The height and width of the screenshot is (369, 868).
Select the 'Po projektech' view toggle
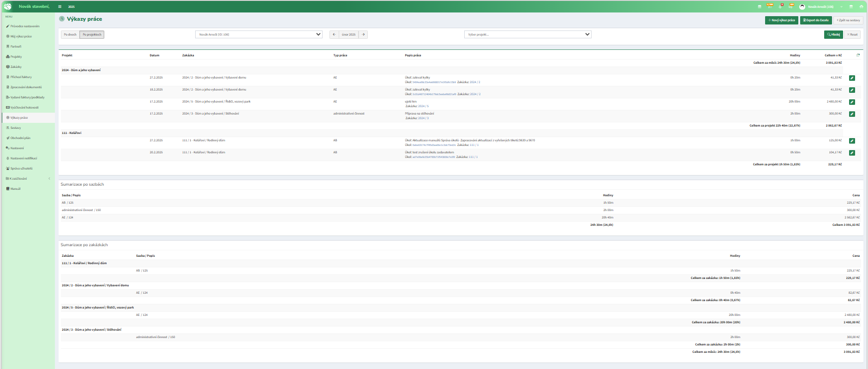tap(92, 35)
